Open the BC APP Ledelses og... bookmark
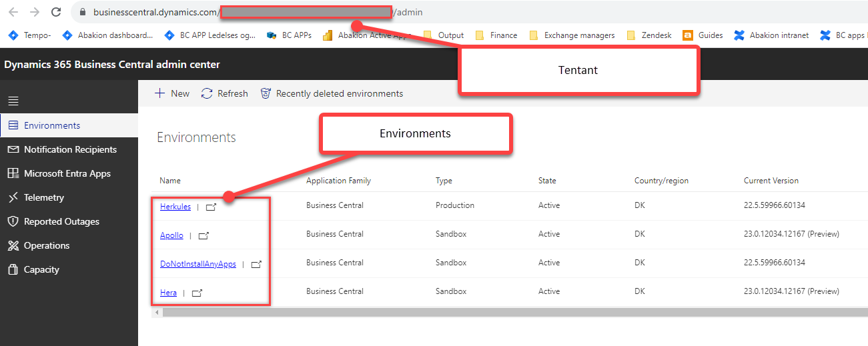Screen dimensions: 868x346 210,35
